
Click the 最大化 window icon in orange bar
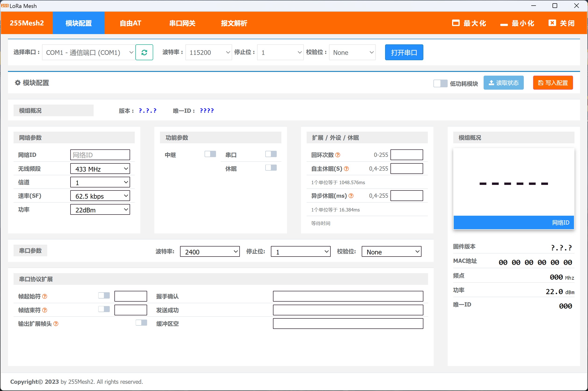click(456, 23)
